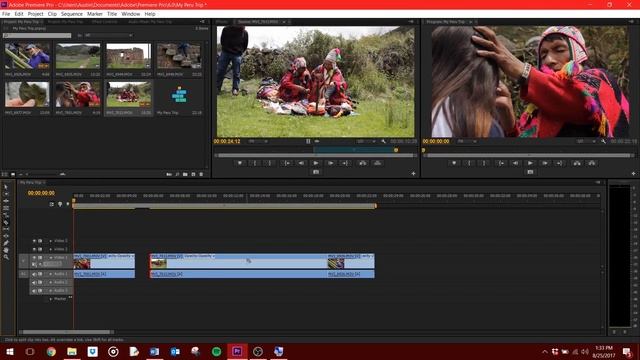Select the Slide tool

coord(6,236)
